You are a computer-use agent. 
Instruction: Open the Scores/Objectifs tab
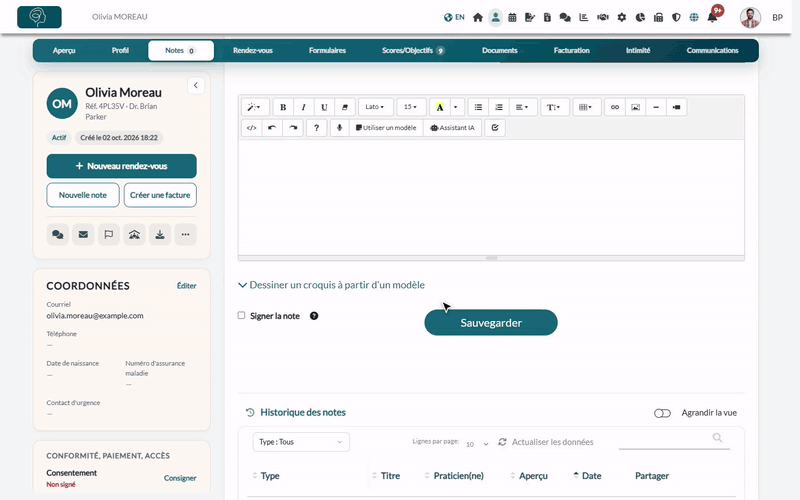(x=413, y=51)
